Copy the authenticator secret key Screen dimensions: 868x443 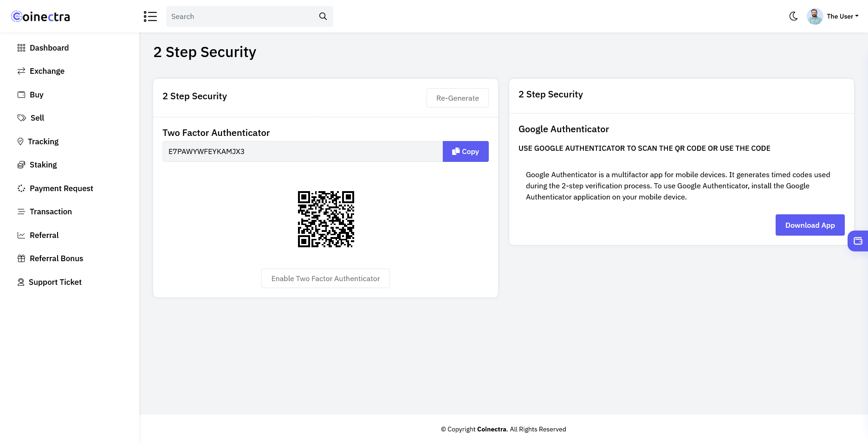pos(466,151)
